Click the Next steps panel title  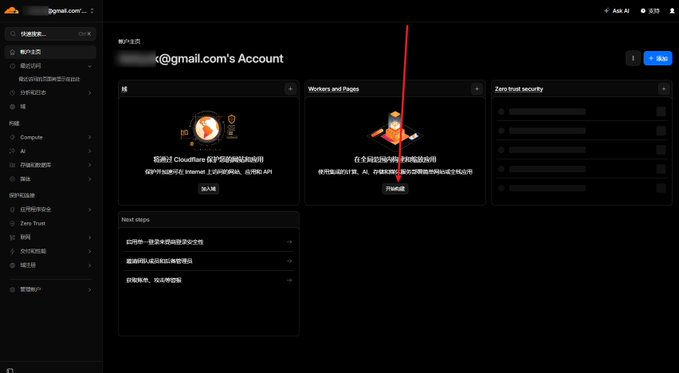coord(136,220)
